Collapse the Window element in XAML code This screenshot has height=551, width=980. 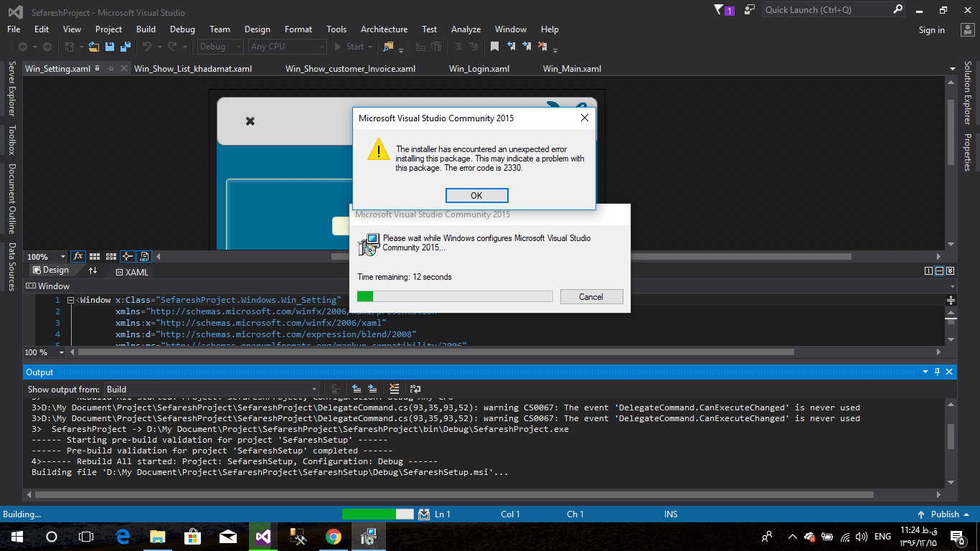click(70, 301)
